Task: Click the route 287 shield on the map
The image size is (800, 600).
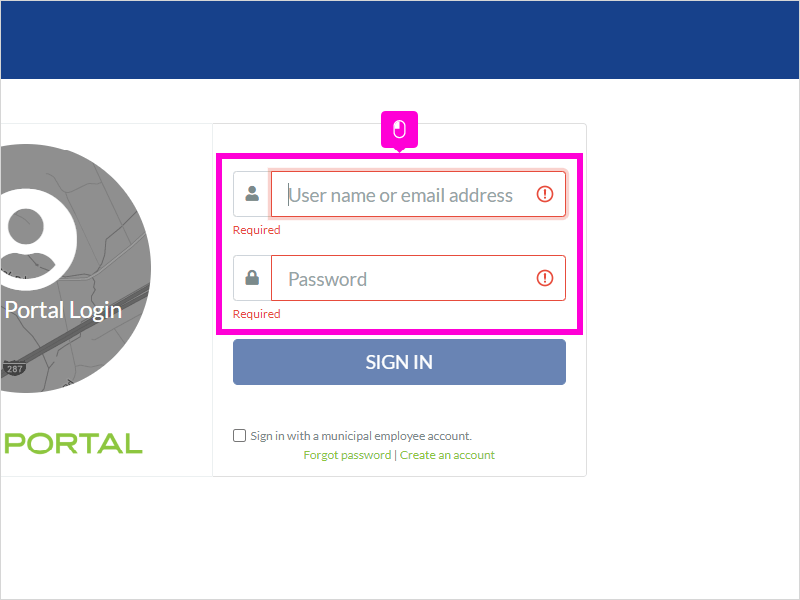Action: coord(14,368)
